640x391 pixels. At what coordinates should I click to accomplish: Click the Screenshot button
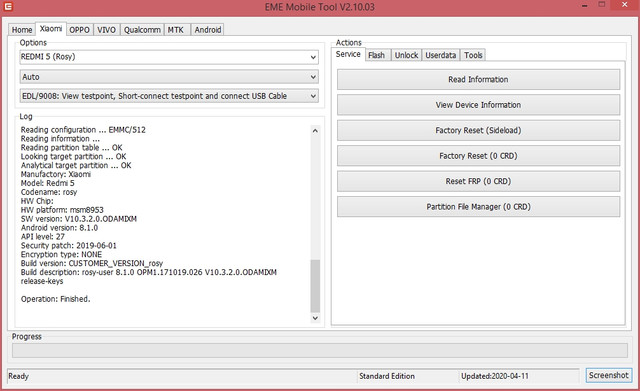click(609, 375)
